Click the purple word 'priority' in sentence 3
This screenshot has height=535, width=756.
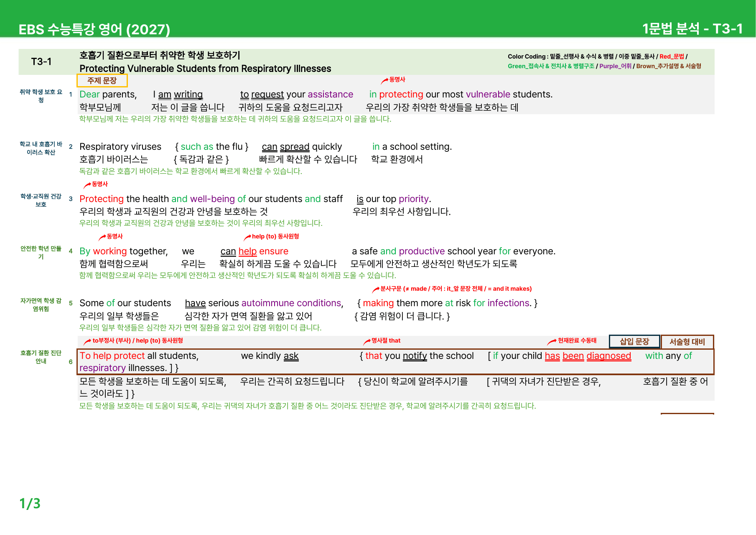coord(414,199)
